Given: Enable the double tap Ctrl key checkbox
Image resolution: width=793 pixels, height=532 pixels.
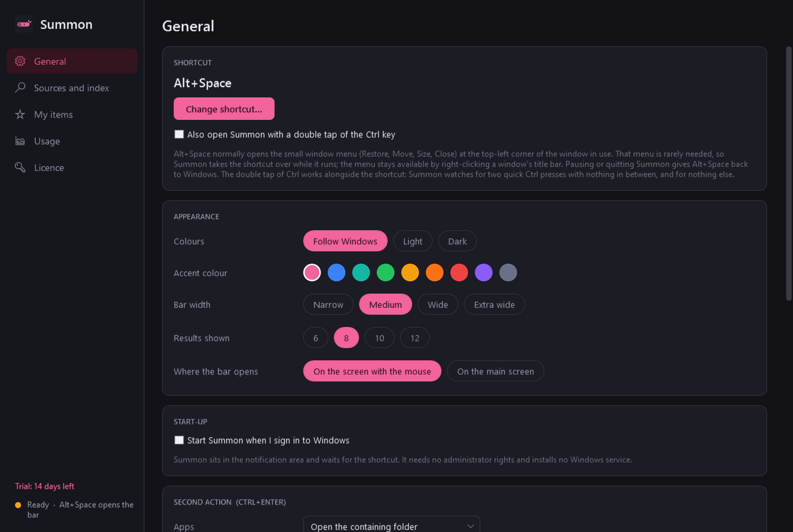Looking at the screenshot, I should point(179,134).
